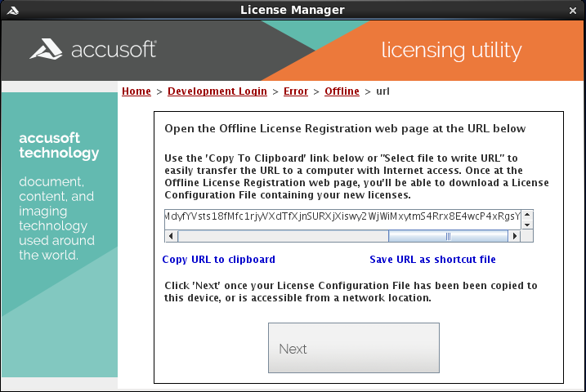The height and width of the screenshot is (392, 586).
Task: Click the horizontal scrollbar left arrow
Action: [x=171, y=236]
